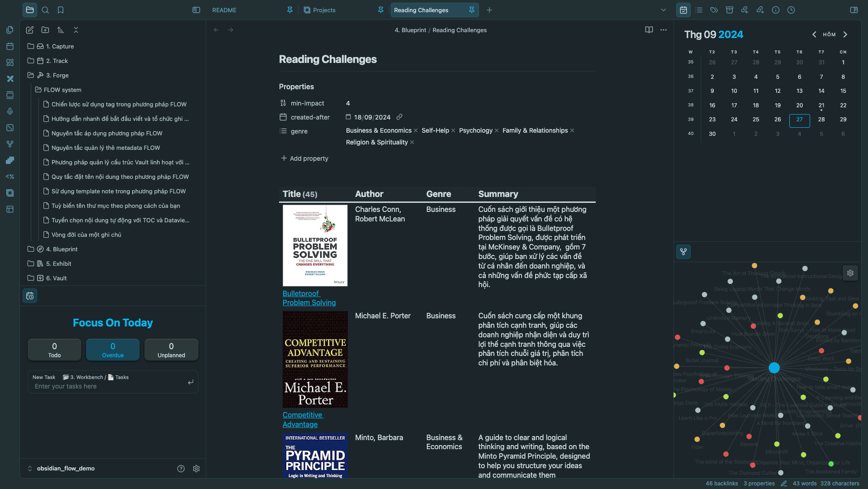This screenshot has height=489, width=868.
Task: Click the new task input field
Action: pyautogui.click(x=109, y=386)
